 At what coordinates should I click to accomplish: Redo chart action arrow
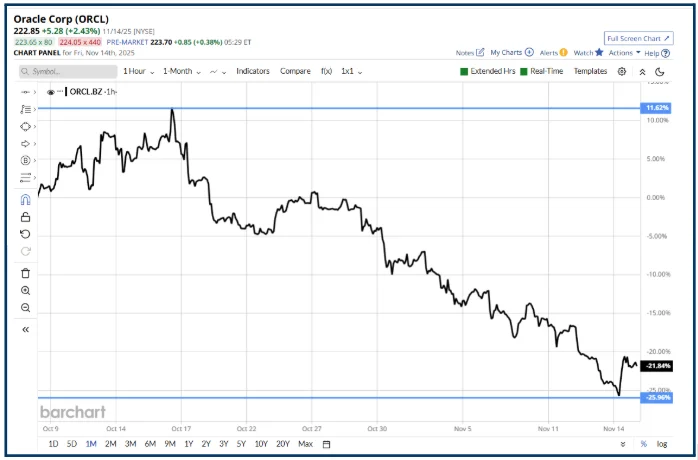point(25,251)
